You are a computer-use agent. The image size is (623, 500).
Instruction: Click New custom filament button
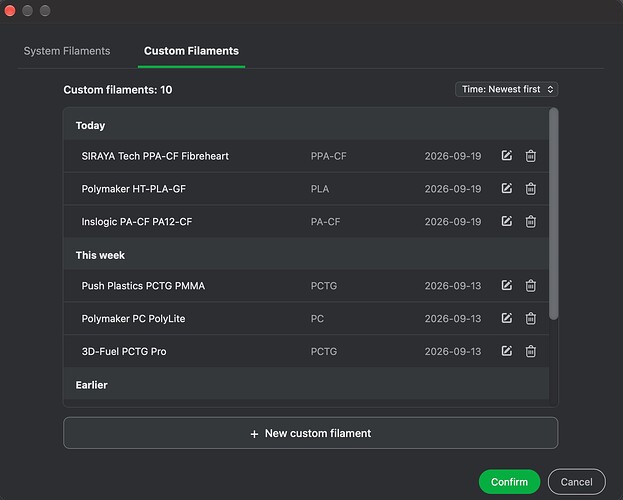311,433
